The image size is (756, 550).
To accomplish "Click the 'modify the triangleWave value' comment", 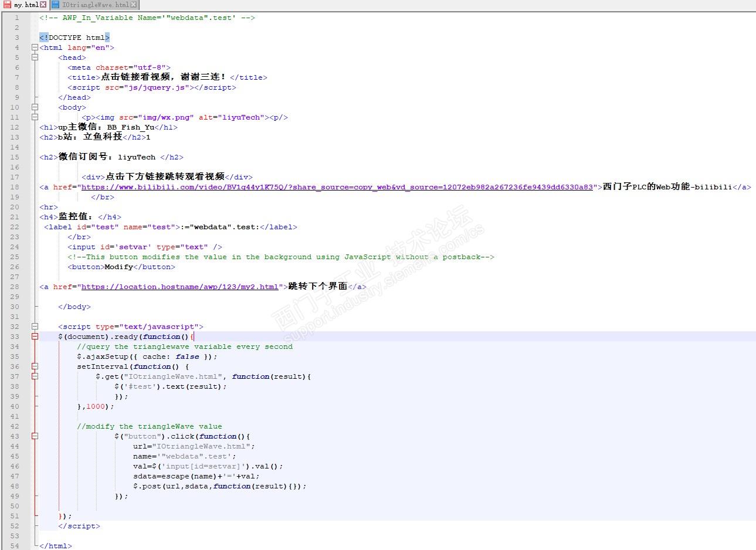I will pyautogui.click(x=150, y=426).
